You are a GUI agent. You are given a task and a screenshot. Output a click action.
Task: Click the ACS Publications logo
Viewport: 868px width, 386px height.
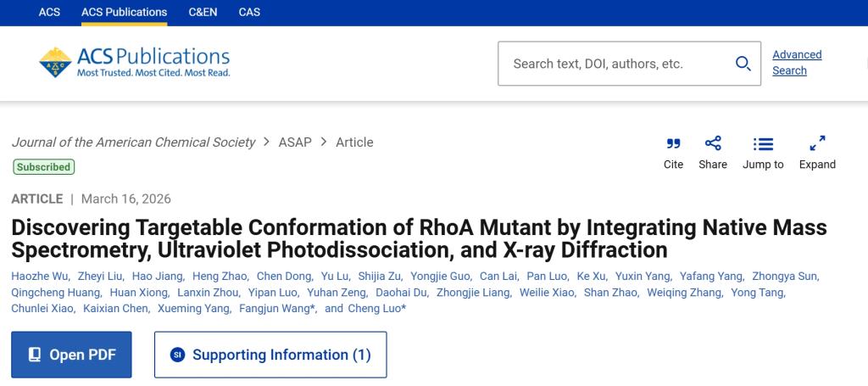[x=134, y=62]
